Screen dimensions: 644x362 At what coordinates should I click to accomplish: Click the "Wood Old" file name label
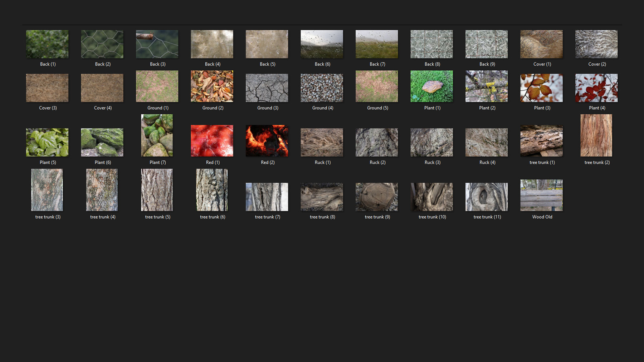[x=542, y=217]
